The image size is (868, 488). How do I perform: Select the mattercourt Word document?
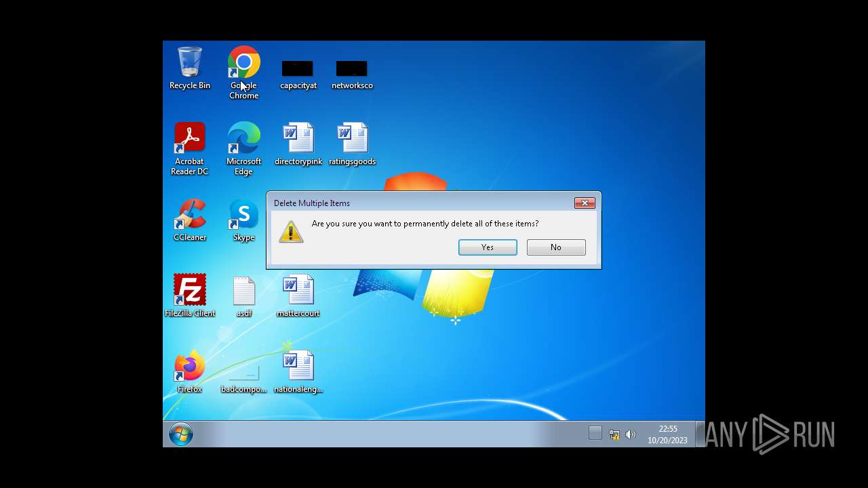click(x=298, y=296)
